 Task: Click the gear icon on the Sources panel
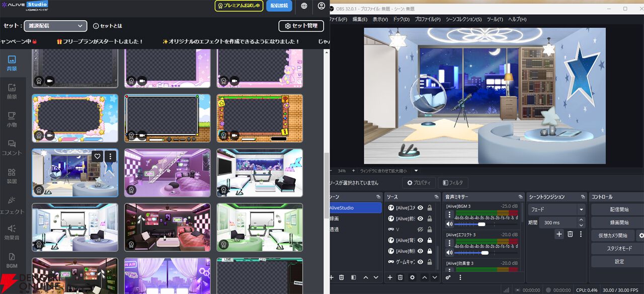coord(413,277)
